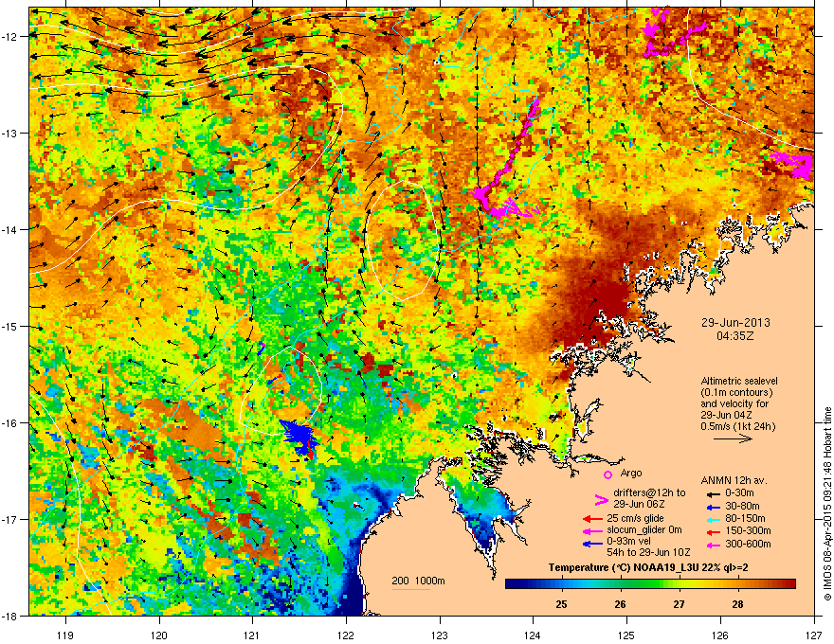This screenshot has height=644, width=834.
Task: Click the '150-300m' depth label
Action: click(x=748, y=530)
